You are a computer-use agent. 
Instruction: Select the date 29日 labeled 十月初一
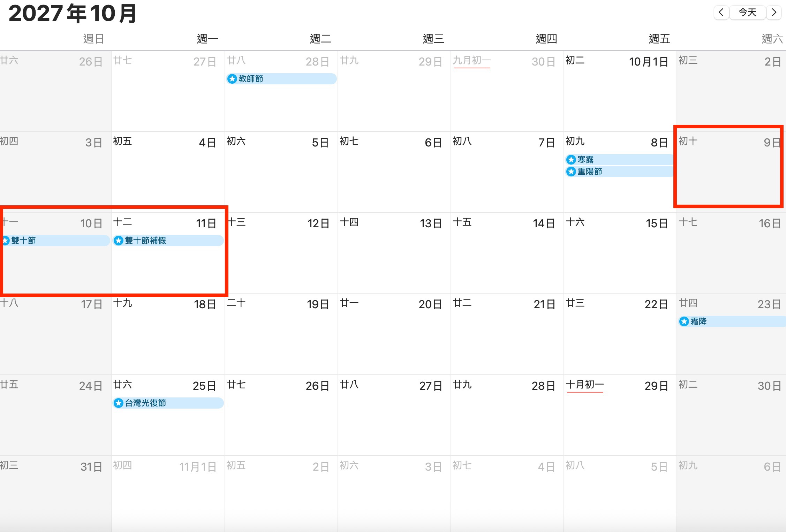(656, 386)
